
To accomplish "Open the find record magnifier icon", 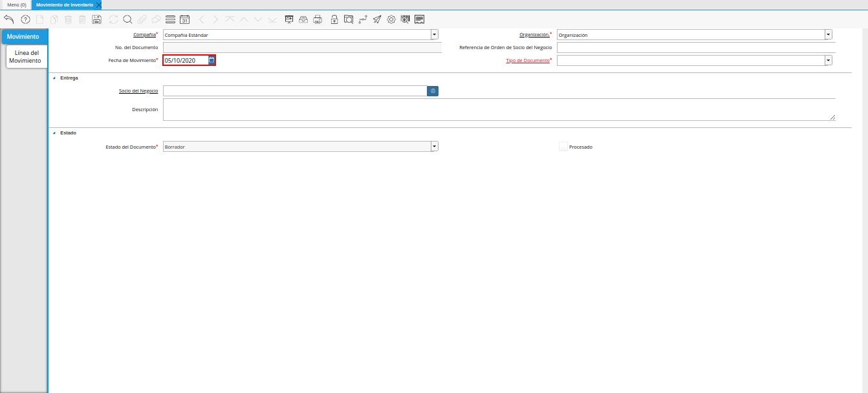I will [127, 19].
